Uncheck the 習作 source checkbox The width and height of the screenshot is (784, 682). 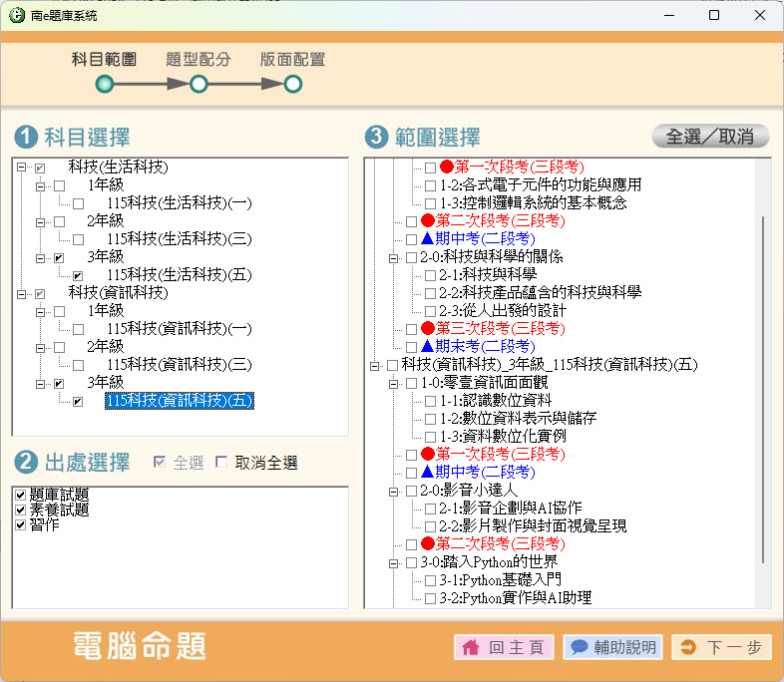pyautogui.click(x=21, y=524)
